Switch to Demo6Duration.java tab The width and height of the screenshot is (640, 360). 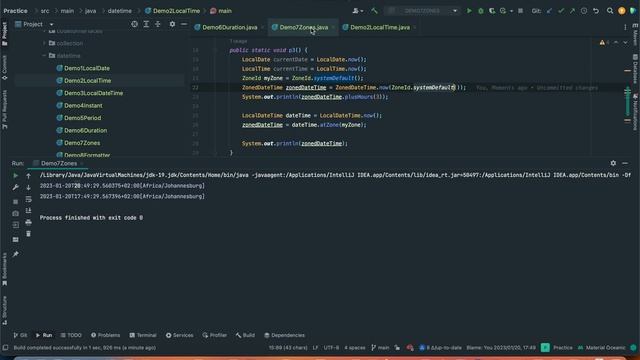[x=230, y=27]
